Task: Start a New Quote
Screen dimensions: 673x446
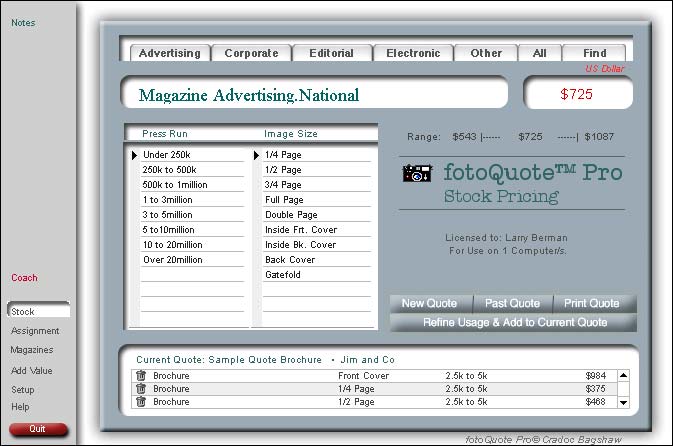Action: (x=430, y=303)
